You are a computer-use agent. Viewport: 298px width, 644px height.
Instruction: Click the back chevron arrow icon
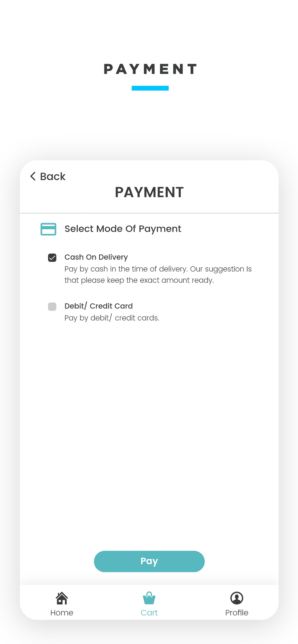(33, 176)
